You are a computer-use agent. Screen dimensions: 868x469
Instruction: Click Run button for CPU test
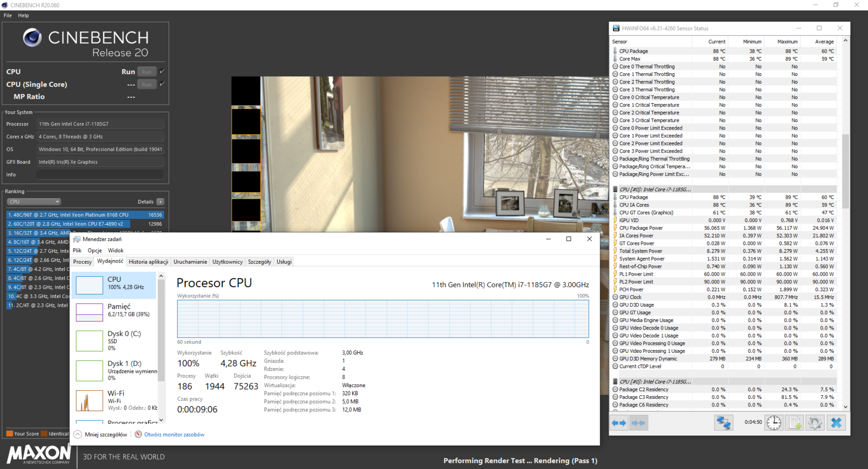(146, 72)
